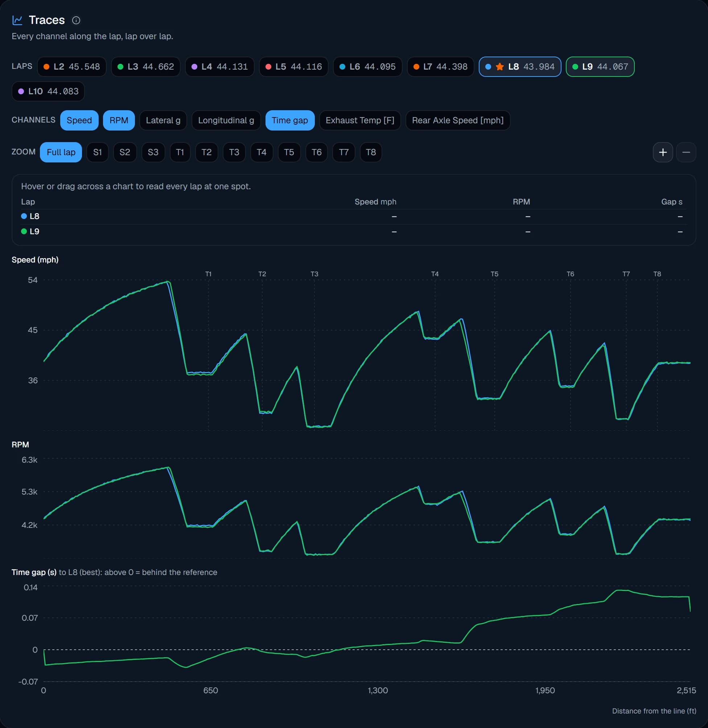Zoom to turn T6
The height and width of the screenshot is (728, 708).
[x=317, y=152]
